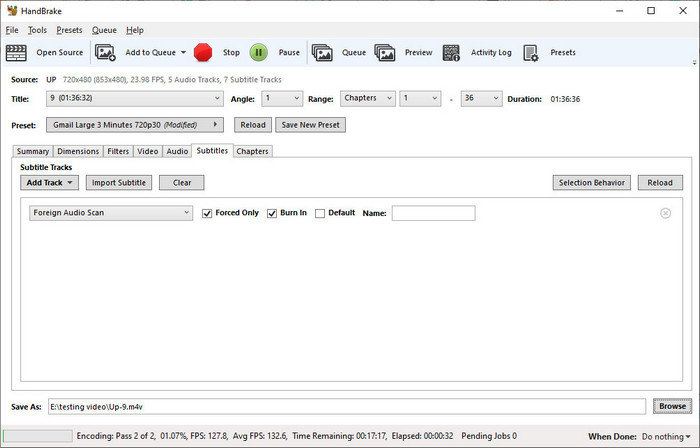This screenshot has height=448, width=700.
Task: Open the Add Track dropdown button
Action: pos(49,183)
